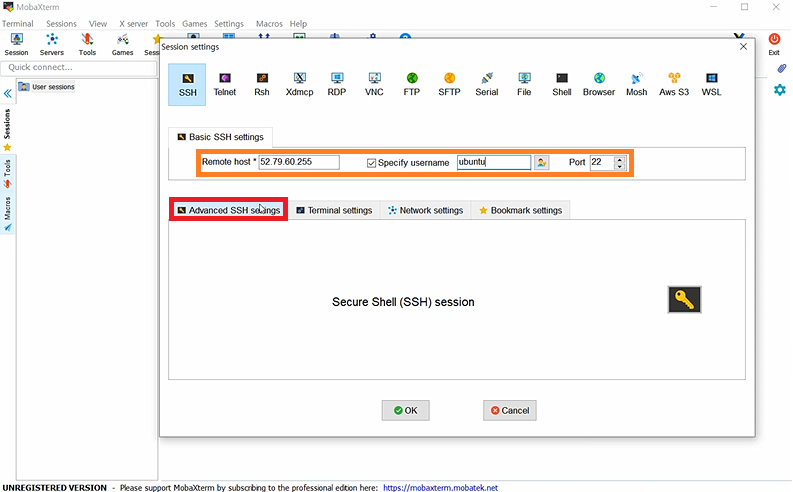
Task: Select the Xdmcp session type
Action: (x=299, y=84)
